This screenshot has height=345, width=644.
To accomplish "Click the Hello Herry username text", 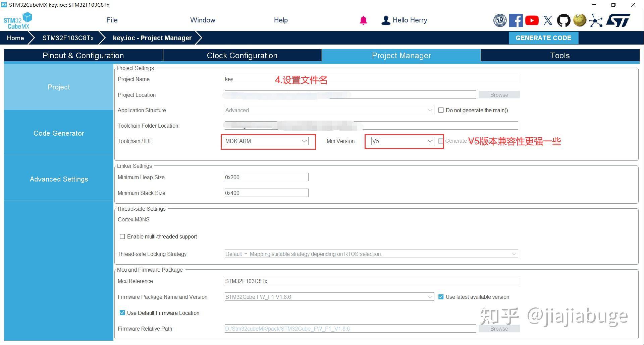I will pyautogui.click(x=410, y=20).
